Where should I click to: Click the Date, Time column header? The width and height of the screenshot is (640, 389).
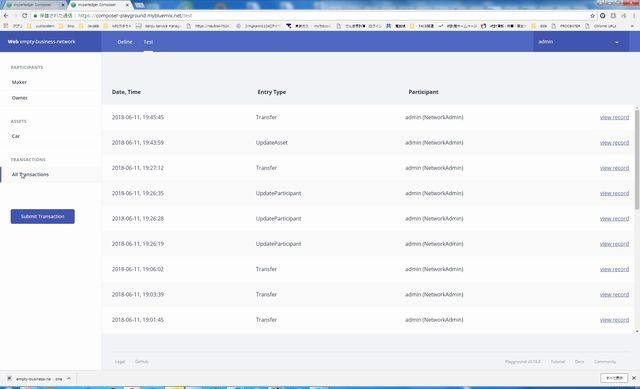[x=126, y=92]
